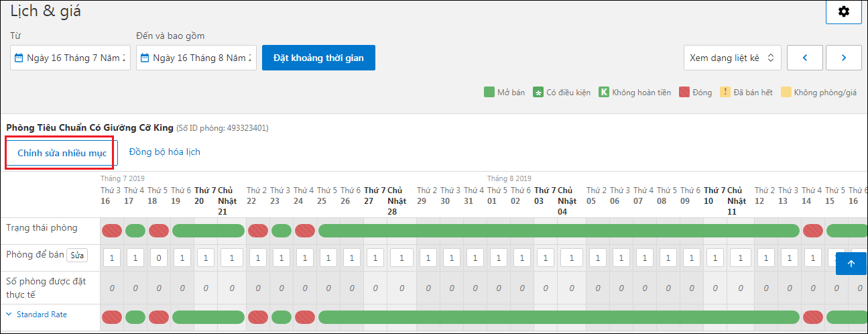Click the Đặt khoảng thời gian button
Screen dimensions: 868x334
tap(318, 58)
